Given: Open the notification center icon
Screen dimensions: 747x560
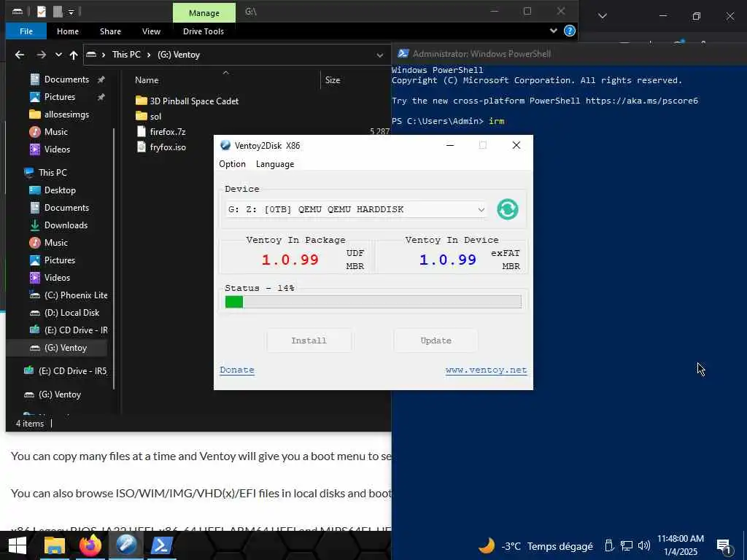Looking at the screenshot, I should tap(724, 546).
